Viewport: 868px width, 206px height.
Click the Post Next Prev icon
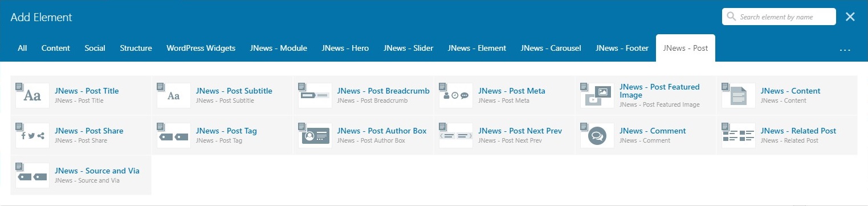pyautogui.click(x=456, y=136)
